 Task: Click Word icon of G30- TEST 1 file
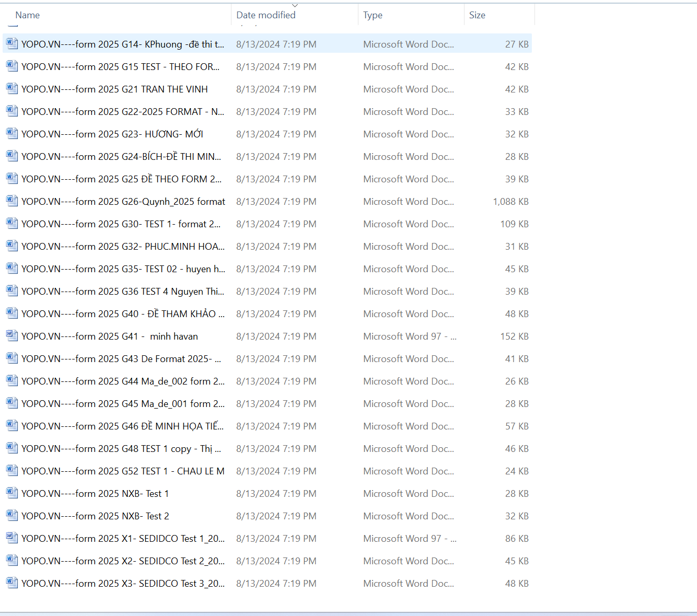[12, 224]
